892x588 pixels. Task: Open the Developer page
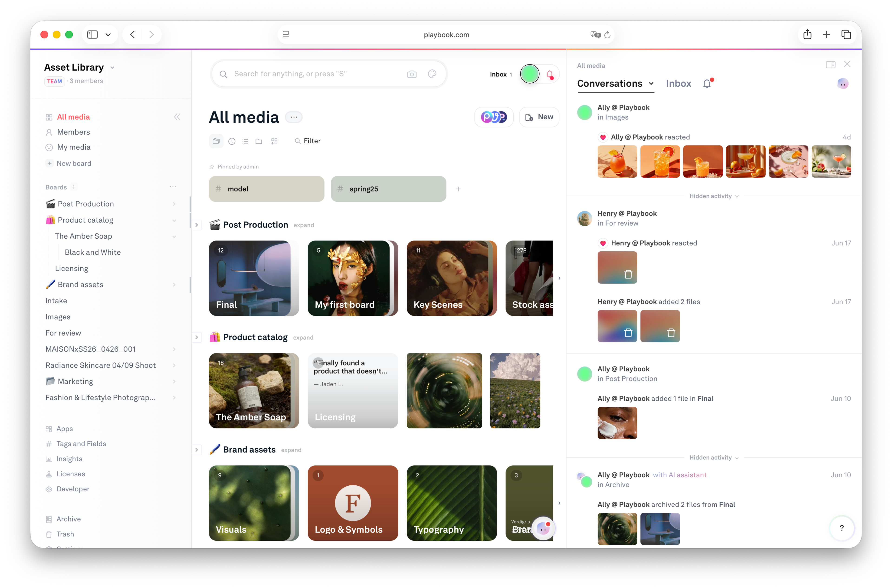tap(73, 489)
